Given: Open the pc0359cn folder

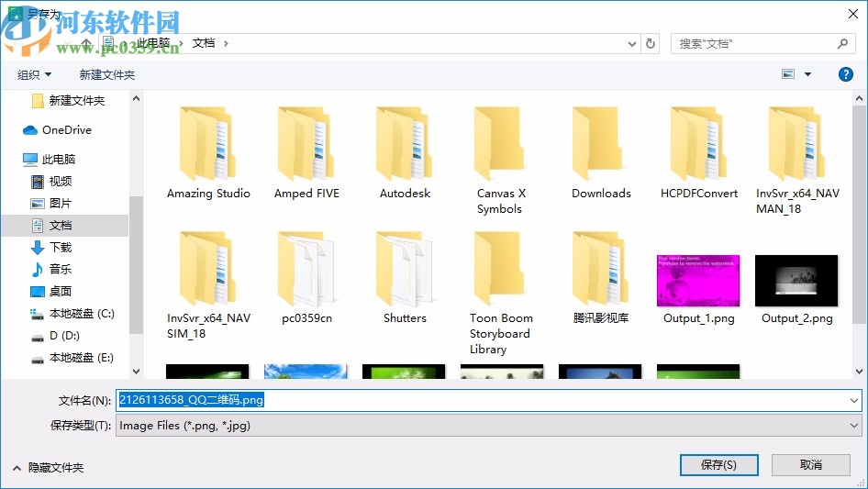Looking at the screenshot, I should [x=306, y=277].
